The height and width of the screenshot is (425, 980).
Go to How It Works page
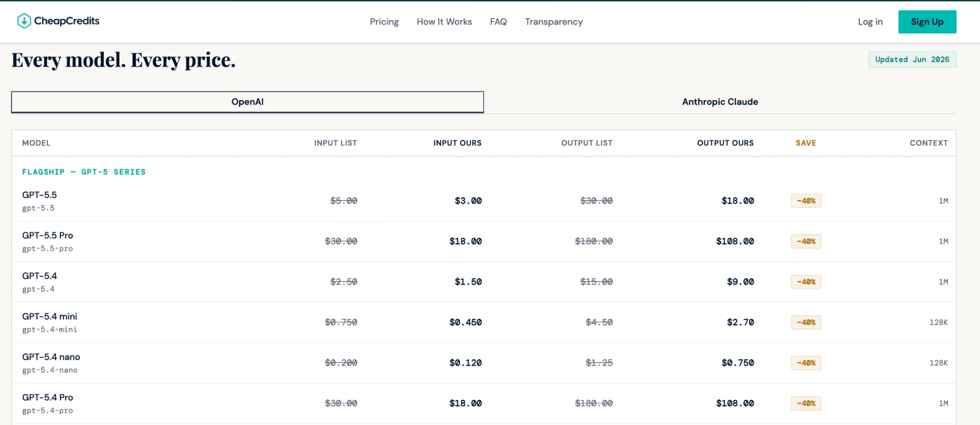444,22
